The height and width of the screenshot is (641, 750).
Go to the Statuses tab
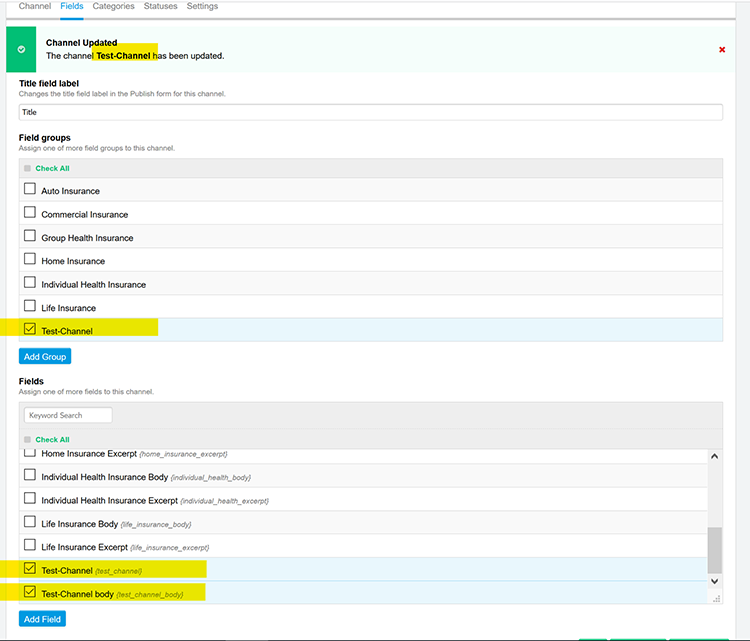160,6
